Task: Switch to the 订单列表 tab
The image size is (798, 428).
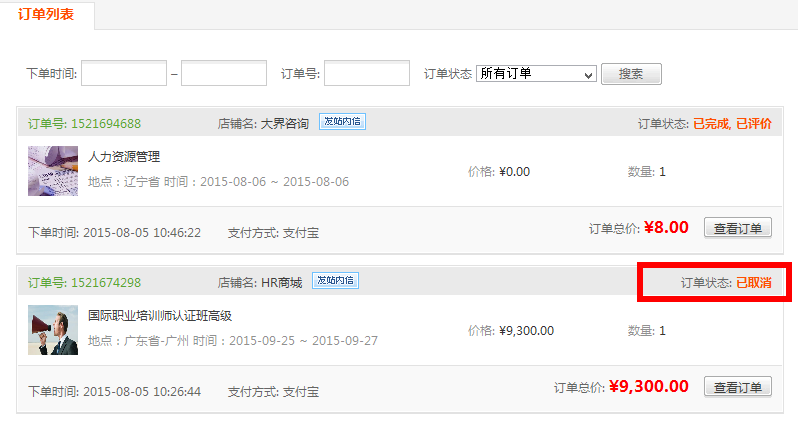Action: point(48,15)
